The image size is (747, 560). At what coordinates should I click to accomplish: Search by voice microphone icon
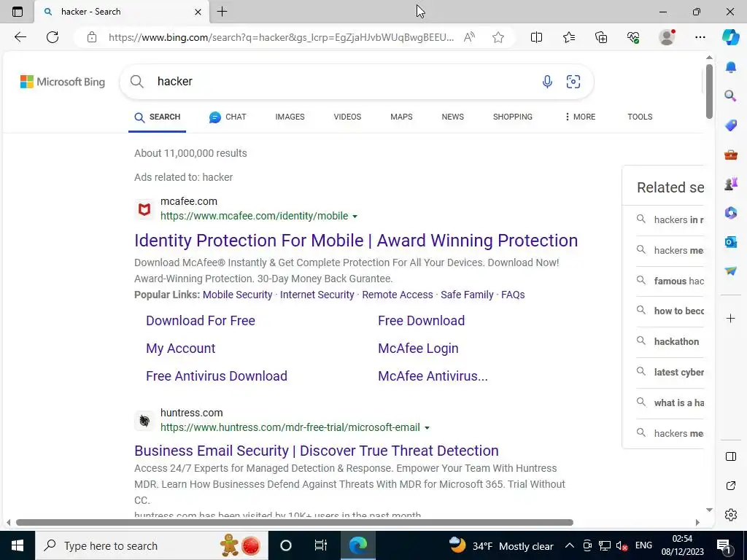[x=547, y=82]
